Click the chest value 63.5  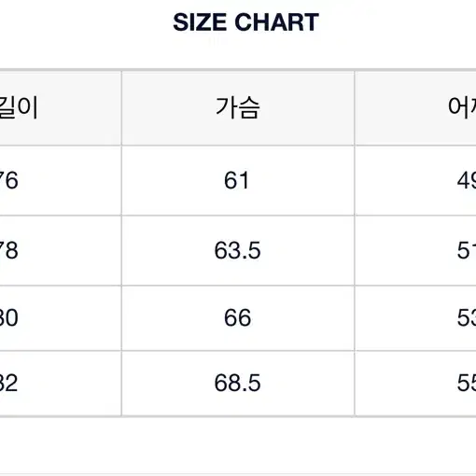(237, 250)
